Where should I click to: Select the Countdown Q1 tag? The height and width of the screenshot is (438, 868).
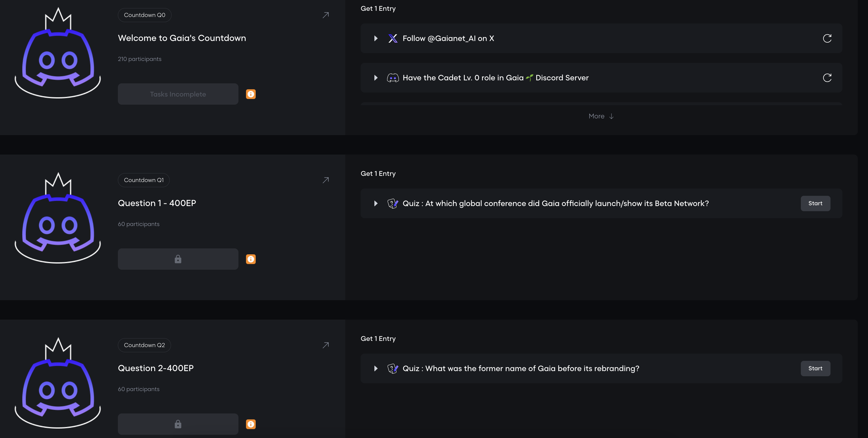[x=143, y=180]
